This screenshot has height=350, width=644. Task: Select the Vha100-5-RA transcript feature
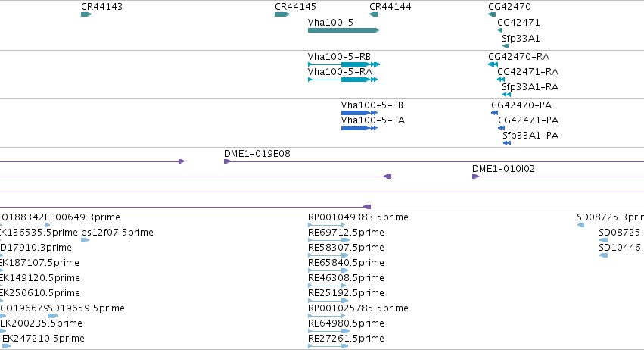[x=343, y=80]
